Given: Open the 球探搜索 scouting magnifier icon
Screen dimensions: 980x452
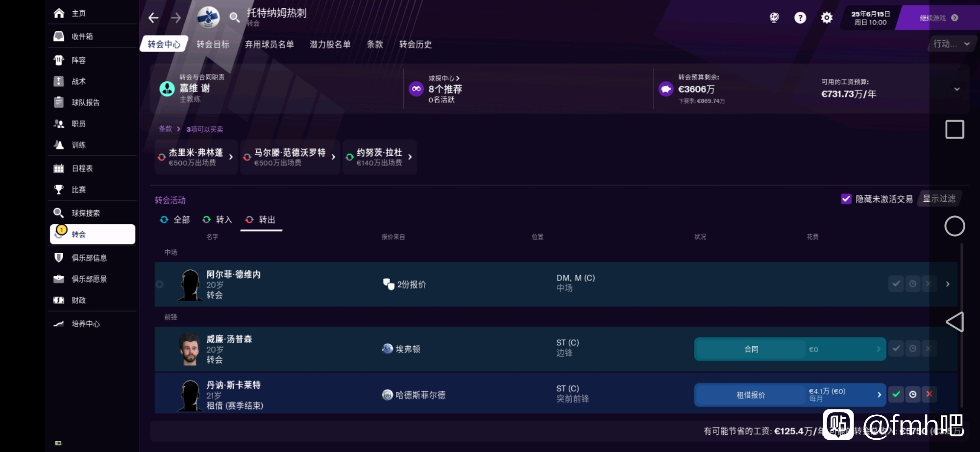Looking at the screenshot, I should click(x=59, y=213).
